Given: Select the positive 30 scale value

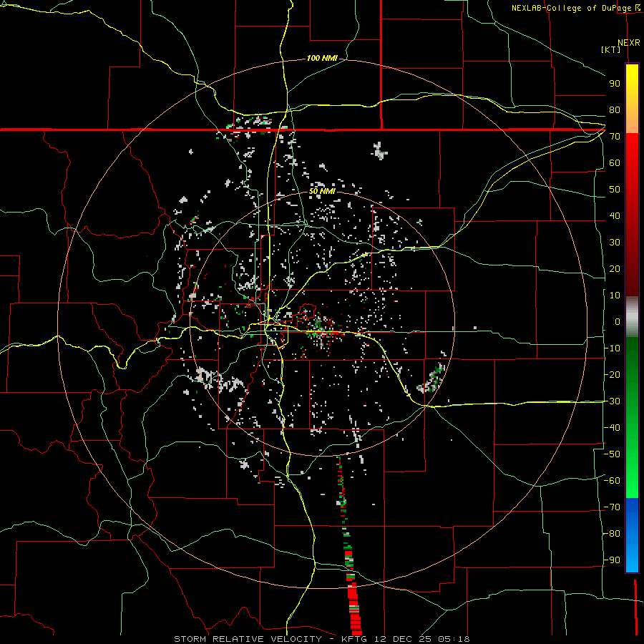Looking at the screenshot, I should tap(615, 243).
